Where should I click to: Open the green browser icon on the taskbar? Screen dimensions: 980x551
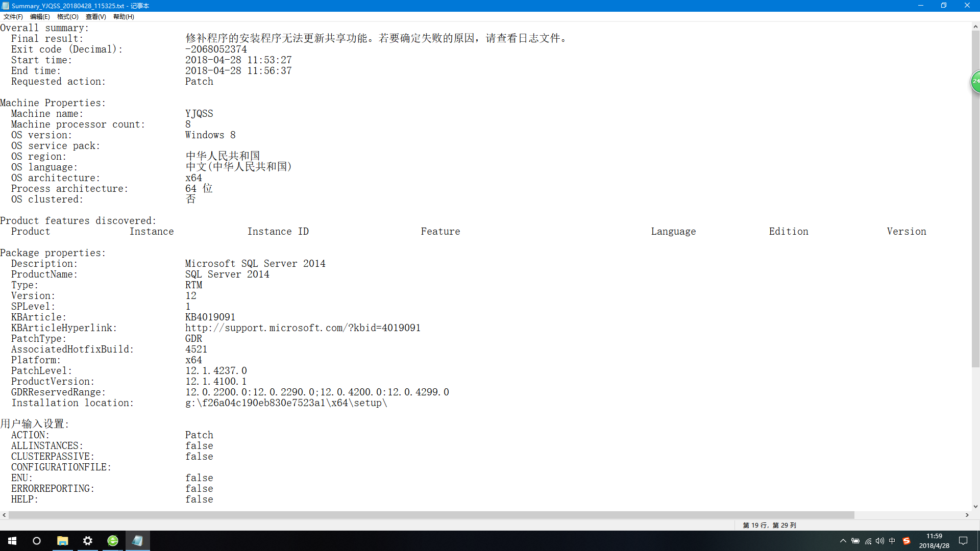click(x=113, y=541)
